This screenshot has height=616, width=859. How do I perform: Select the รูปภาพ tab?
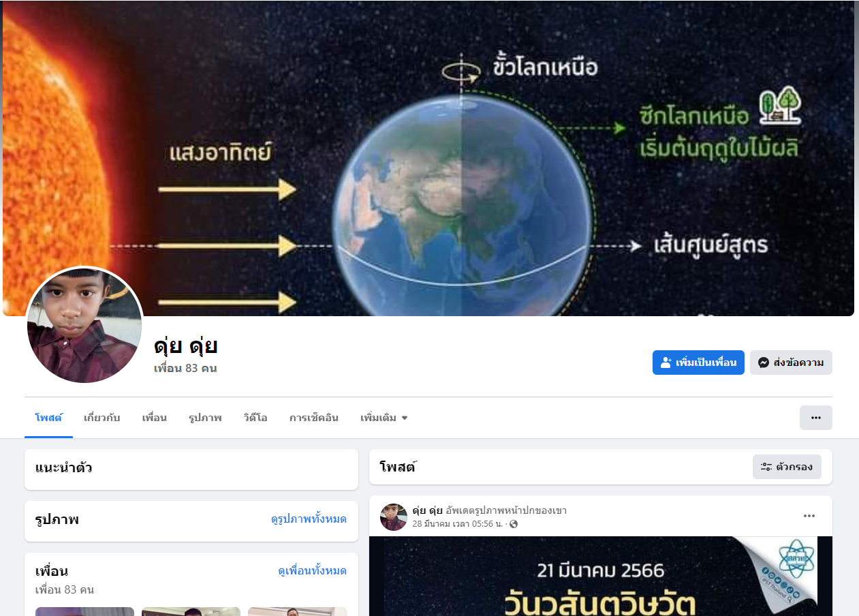[205, 418]
